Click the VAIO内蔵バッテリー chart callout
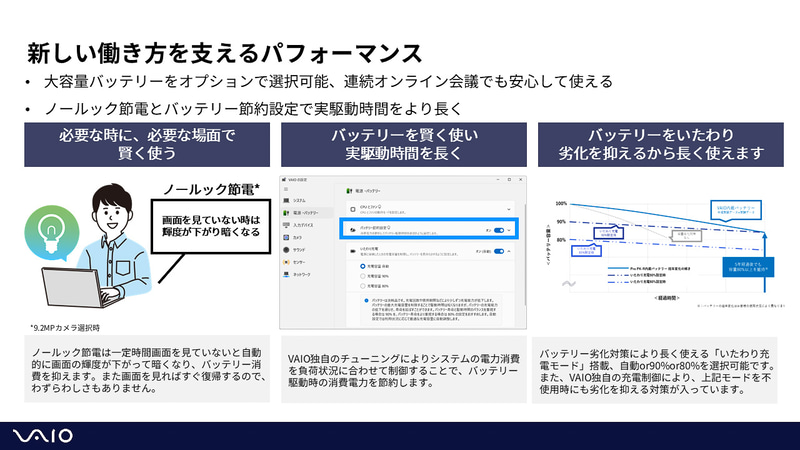The height and width of the screenshot is (450, 800). [x=736, y=210]
